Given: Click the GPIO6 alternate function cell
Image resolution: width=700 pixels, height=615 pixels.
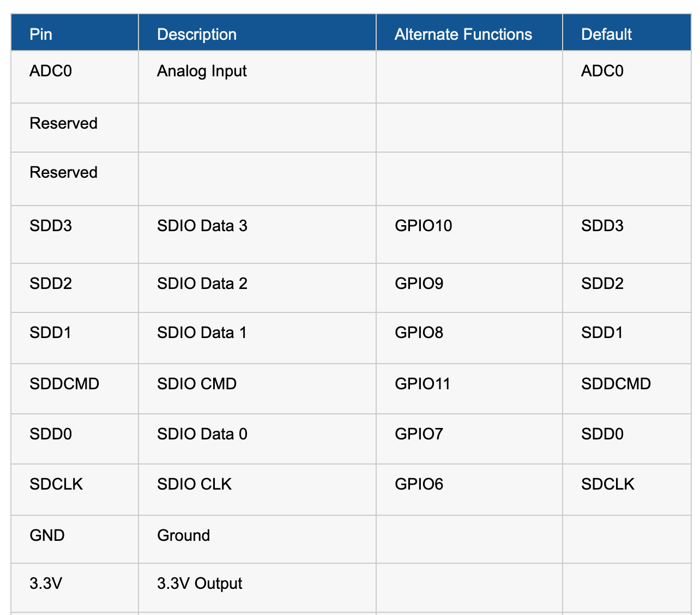Looking at the screenshot, I should [x=469, y=490].
